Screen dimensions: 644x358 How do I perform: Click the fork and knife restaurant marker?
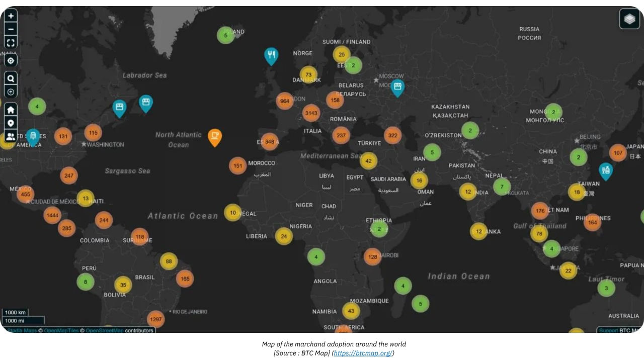click(x=271, y=55)
